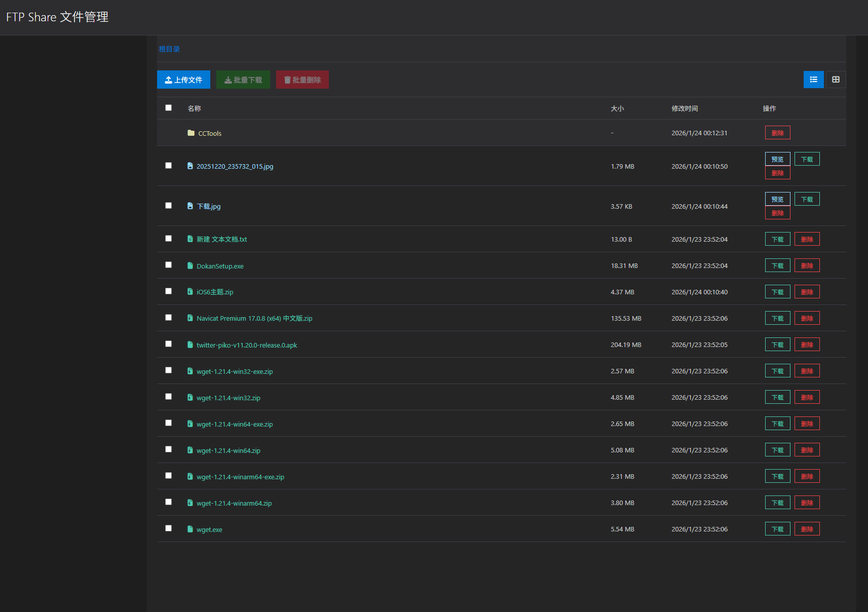Toggle the select-all checkbox in header

(x=169, y=108)
